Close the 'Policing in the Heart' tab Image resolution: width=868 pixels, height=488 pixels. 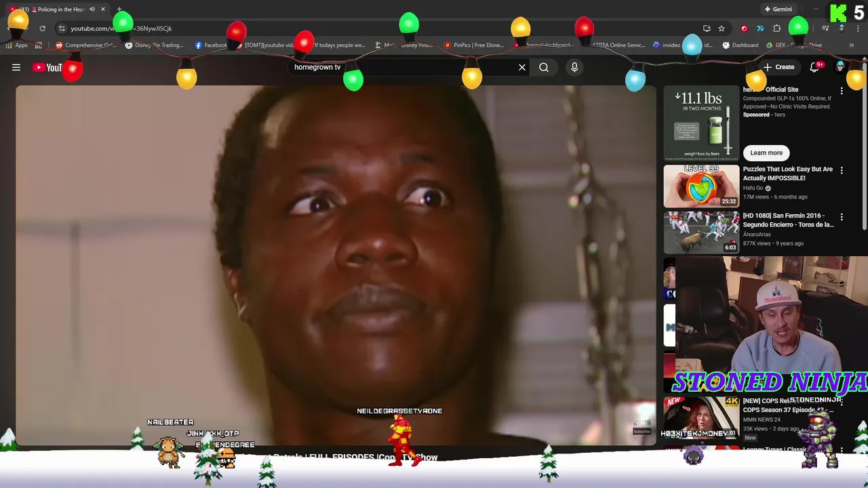pyautogui.click(x=103, y=9)
